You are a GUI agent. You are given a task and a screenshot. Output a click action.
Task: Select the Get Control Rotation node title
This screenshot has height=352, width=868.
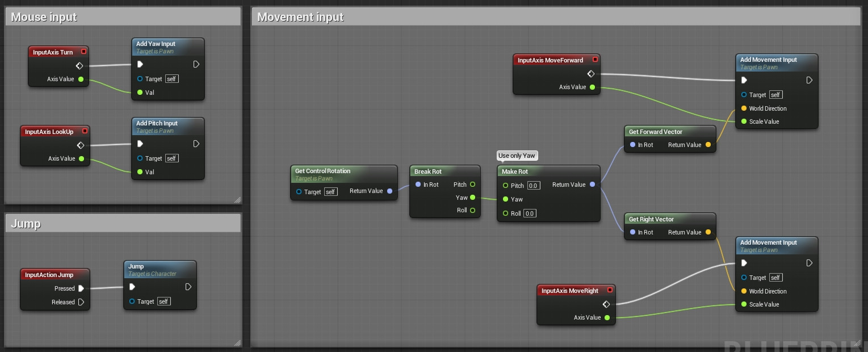coord(322,171)
